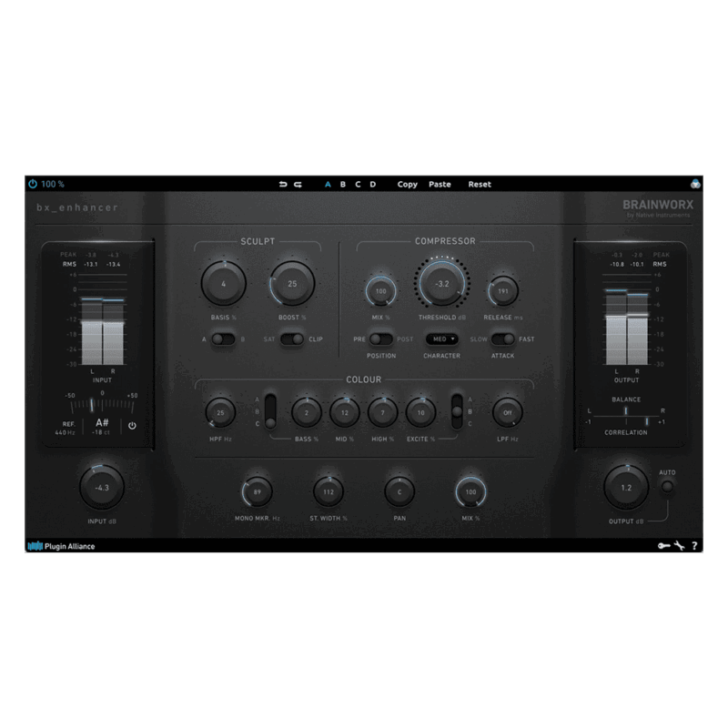
Task: Click the Mono Mkr. Hz knob
Action: pyautogui.click(x=257, y=491)
